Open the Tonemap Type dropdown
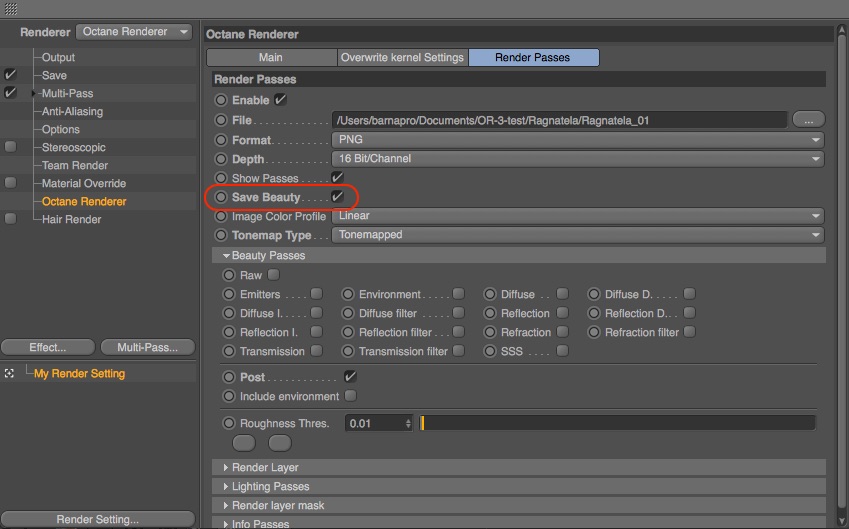The width and height of the screenshot is (849, 529). (x=578, y=235)
